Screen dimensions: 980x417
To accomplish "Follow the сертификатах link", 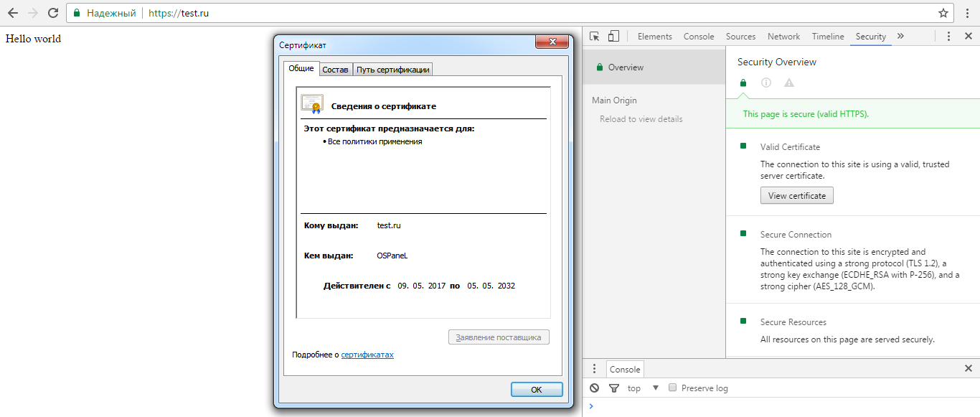I will 367,355.
